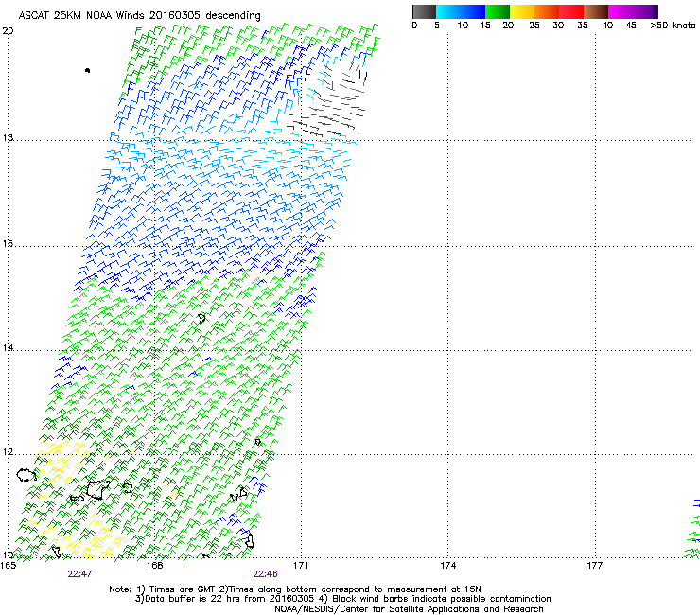Click the longitude label '174' on bottom axis
This screenshot has height=615, width=700.
(447, 566)
